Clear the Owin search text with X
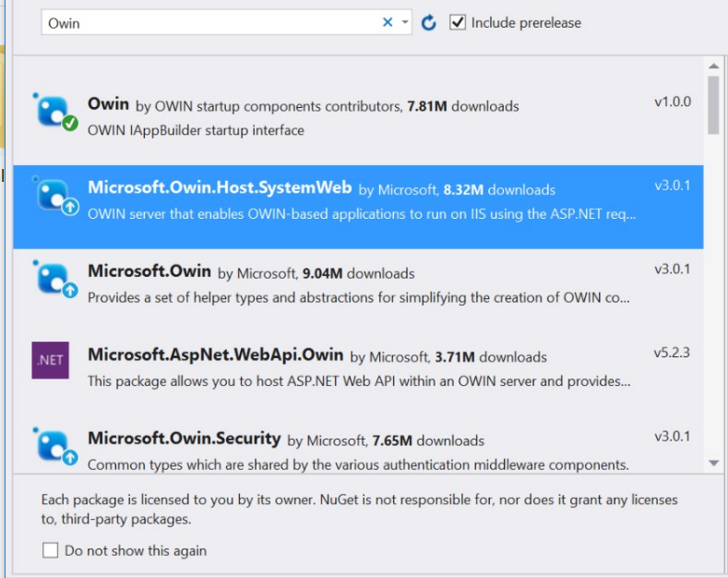728x578 pixels. 388,23
